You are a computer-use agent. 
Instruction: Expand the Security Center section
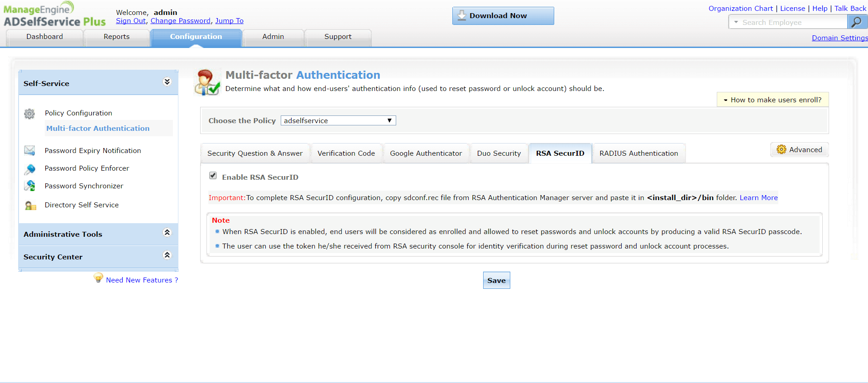[x=167, y=255]
